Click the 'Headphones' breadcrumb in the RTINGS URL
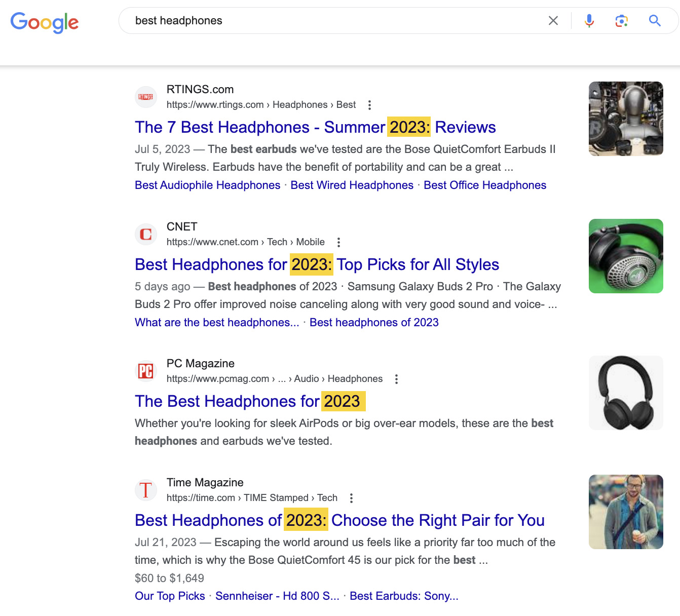The image size is (680, 616). coord(300,105)
